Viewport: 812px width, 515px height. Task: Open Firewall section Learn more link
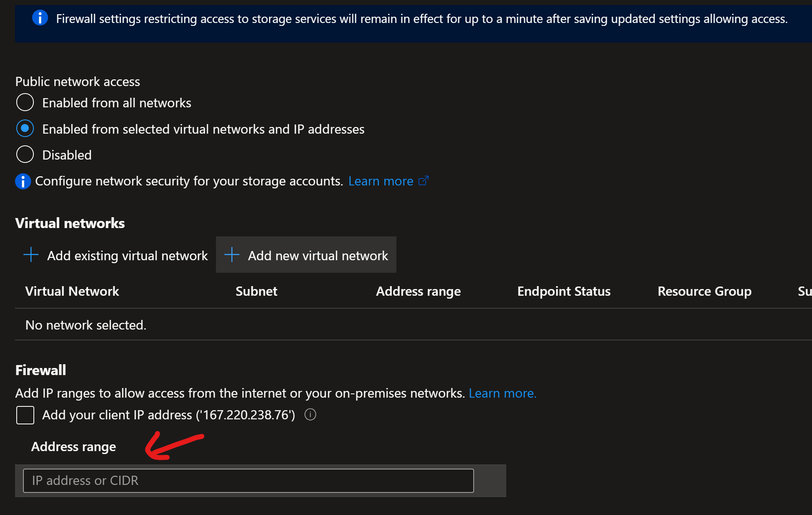click(502, 393)
